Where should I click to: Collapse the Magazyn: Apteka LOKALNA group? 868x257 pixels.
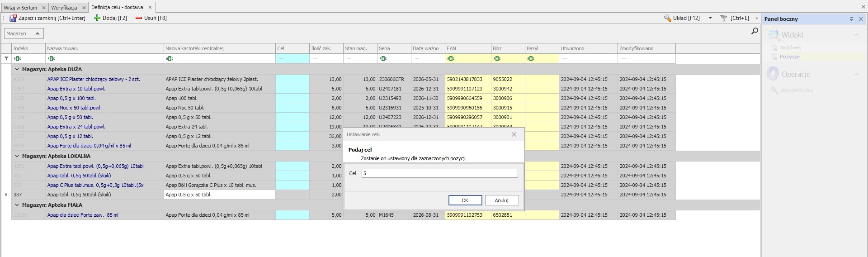[x=17, y=156]
